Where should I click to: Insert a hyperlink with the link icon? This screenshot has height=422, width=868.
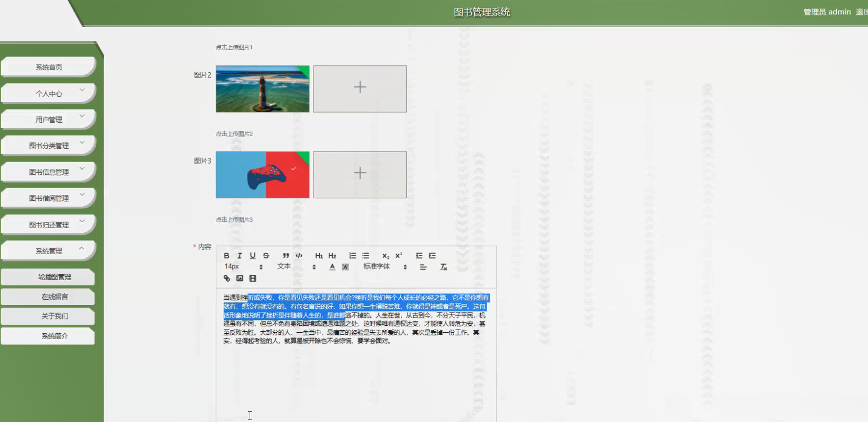click(227, 278)
